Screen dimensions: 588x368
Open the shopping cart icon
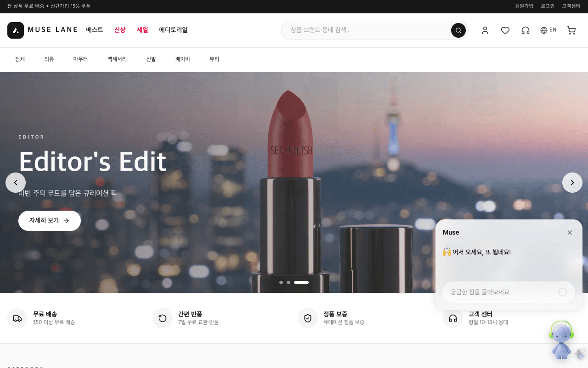(571, 30)
